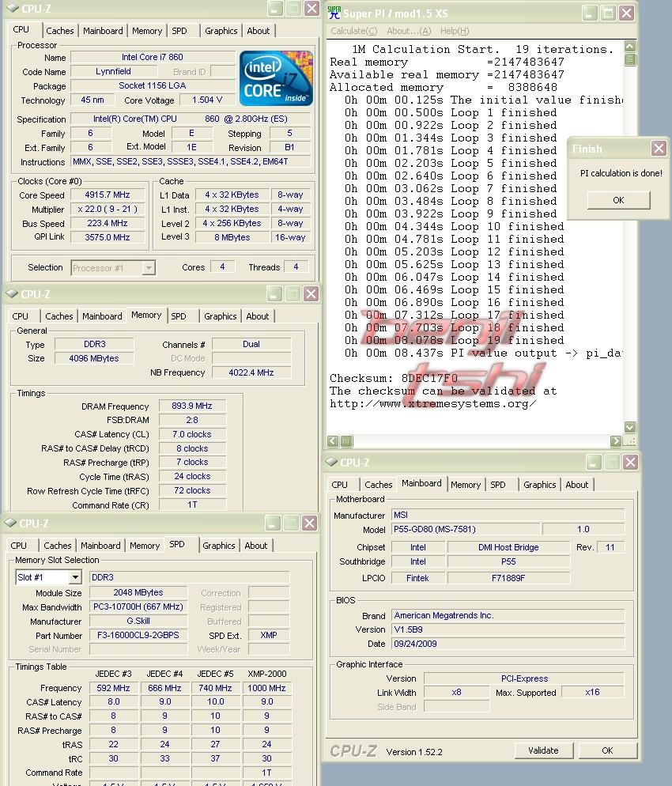Minimize the memory CPU-Z window

[274, 293]
